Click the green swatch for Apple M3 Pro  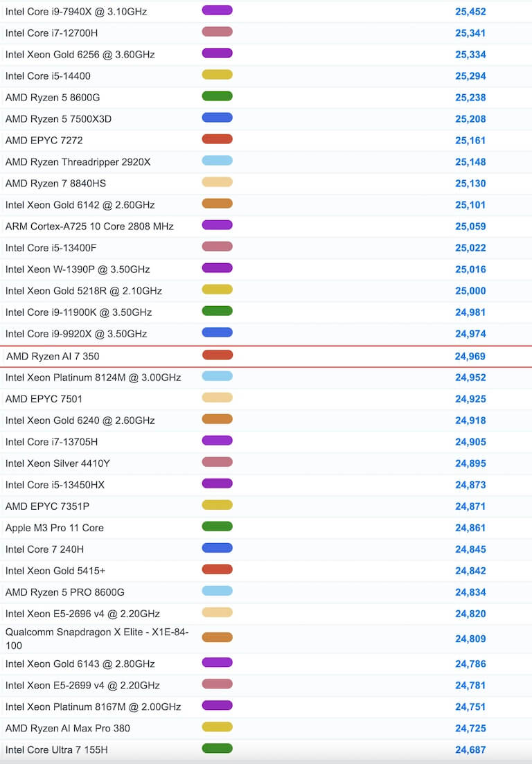[218, 526]
